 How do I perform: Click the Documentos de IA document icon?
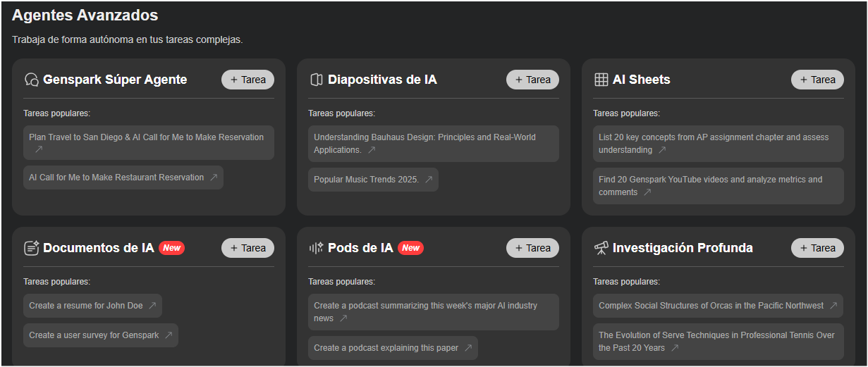31,248
